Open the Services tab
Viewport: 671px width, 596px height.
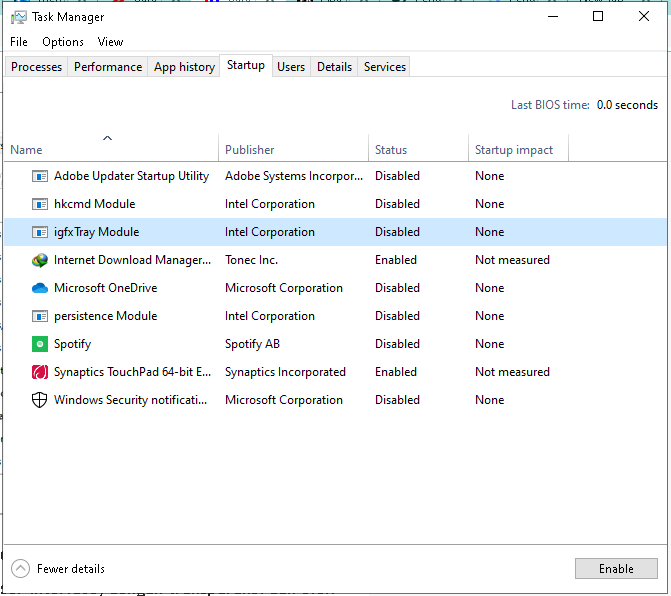pos(384,67)
